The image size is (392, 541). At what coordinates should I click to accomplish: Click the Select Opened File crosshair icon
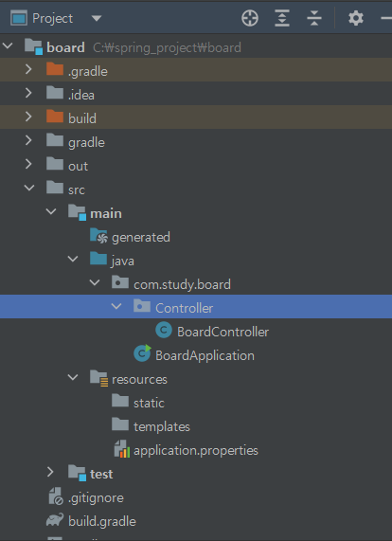(250, 18)
